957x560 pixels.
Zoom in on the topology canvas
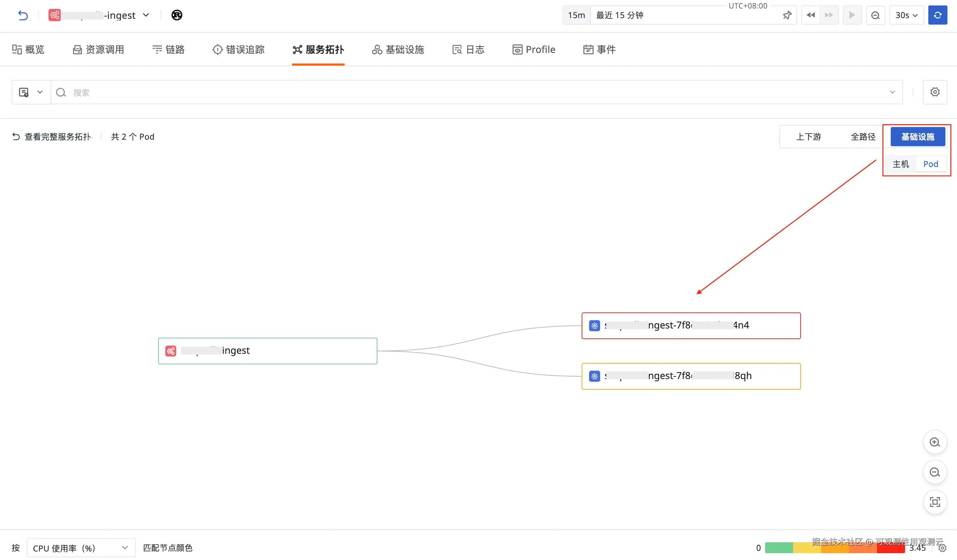(x=934, y=442)
